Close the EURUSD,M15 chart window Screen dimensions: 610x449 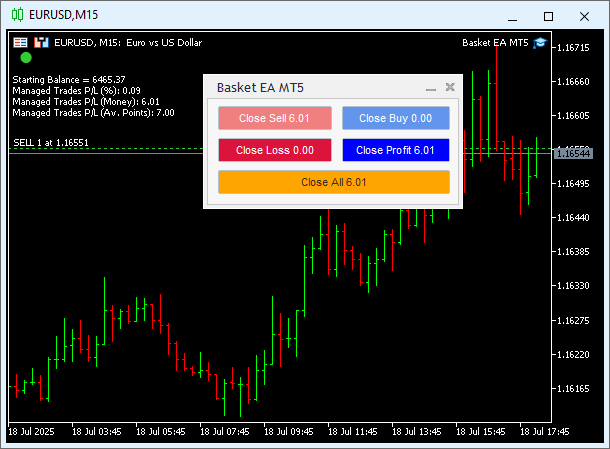[584, 16]
